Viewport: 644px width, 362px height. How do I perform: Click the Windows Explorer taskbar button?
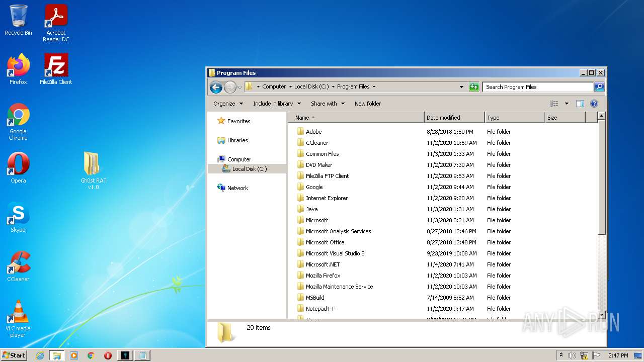(57, 355)
